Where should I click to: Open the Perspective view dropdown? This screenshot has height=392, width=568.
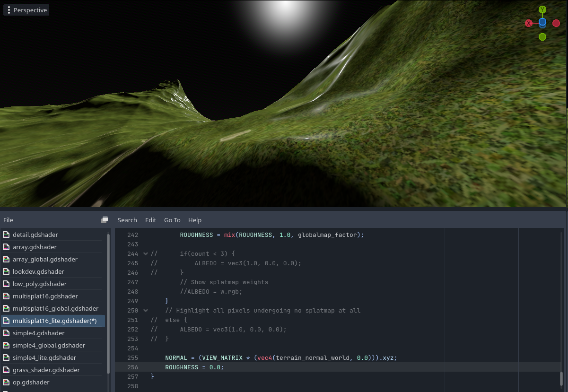pyautogui.click(x=30, y=9)
